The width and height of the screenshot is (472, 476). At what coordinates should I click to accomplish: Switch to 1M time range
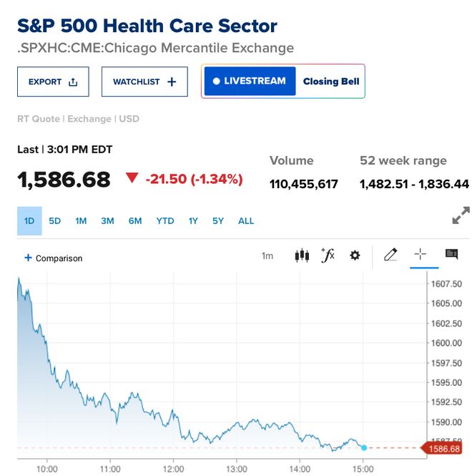coord(81,221)
